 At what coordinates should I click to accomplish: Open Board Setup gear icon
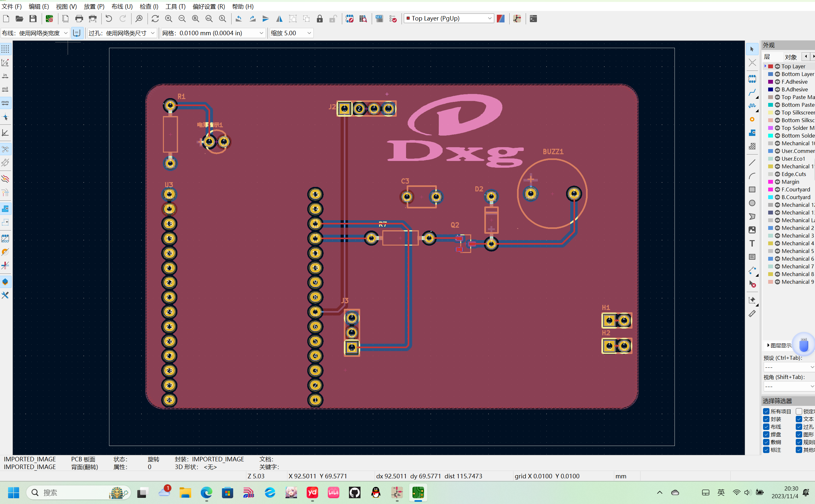[49, 19]
